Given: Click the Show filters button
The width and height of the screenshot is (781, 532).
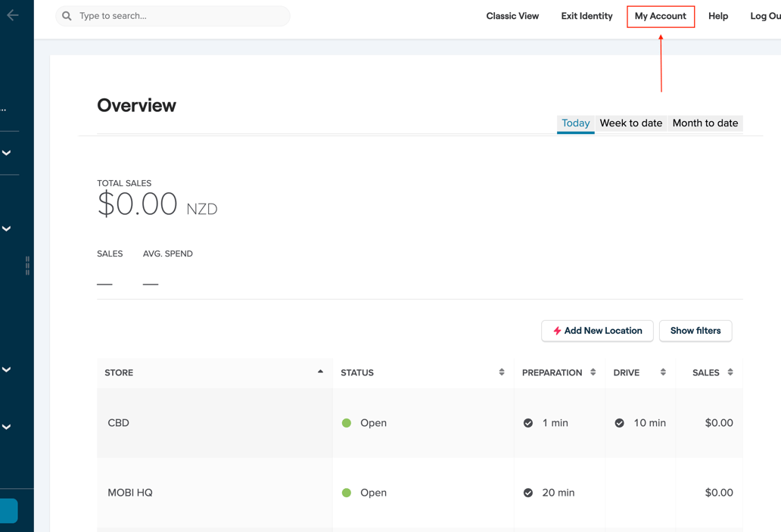Looking at the screenshot, I should pyautogui.click(x=695, y=331).
